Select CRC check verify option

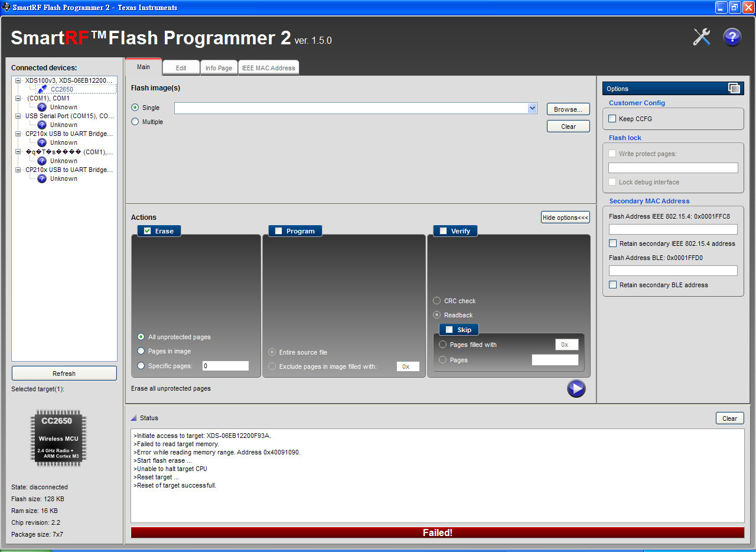pos(436,301)
